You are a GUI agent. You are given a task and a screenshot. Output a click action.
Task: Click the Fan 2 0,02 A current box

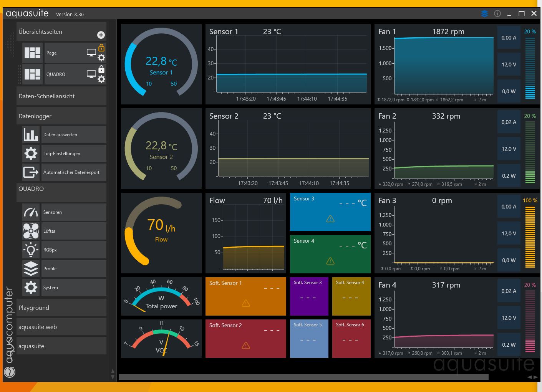[x=509, y=122]
